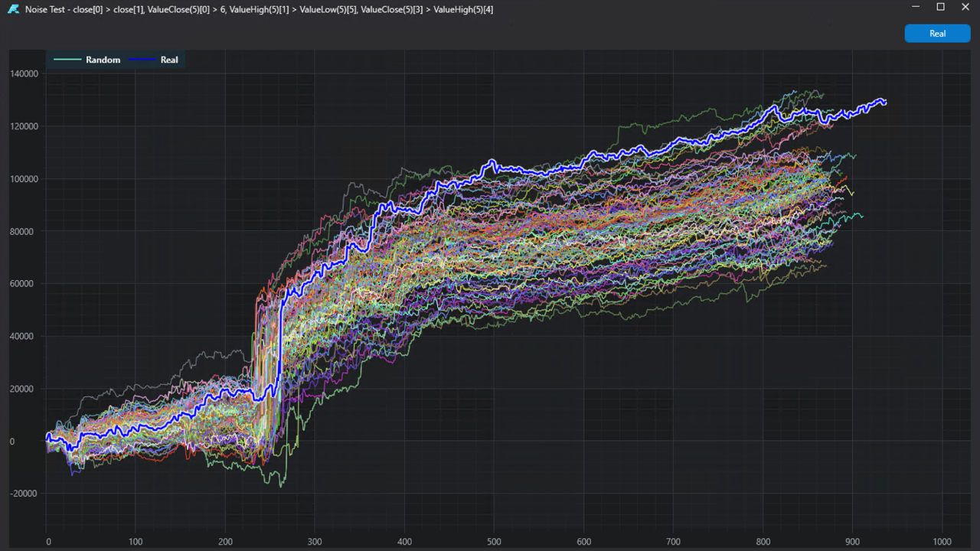Screen dimensions: 980x551
Task: Click the 300 x-axis tick label
Action: click(315, 541)
